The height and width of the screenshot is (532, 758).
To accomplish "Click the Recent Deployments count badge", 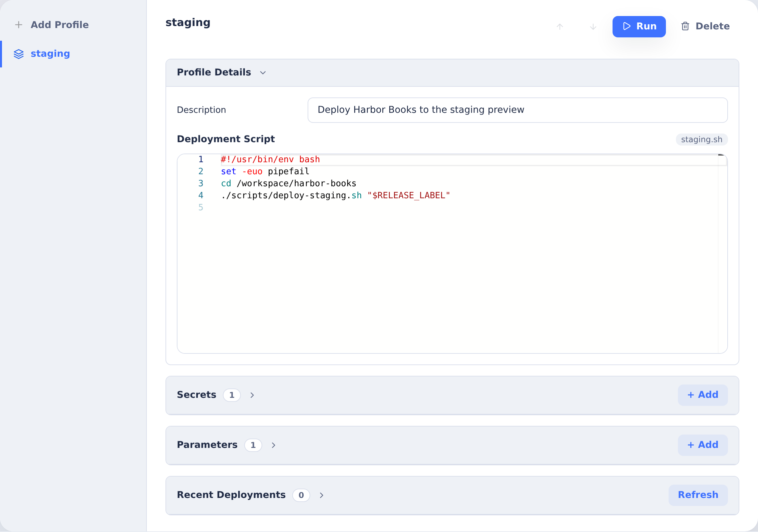I will coord(301,495).
